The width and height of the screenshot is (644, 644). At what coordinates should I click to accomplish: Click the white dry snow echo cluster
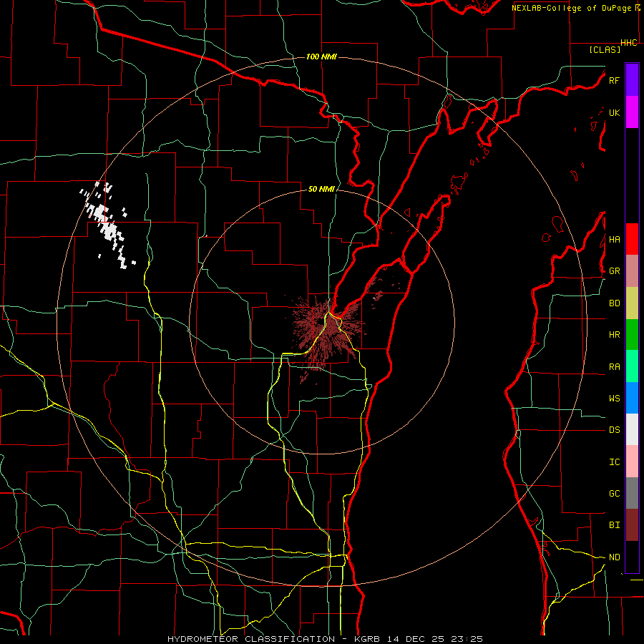coord(107,225)
